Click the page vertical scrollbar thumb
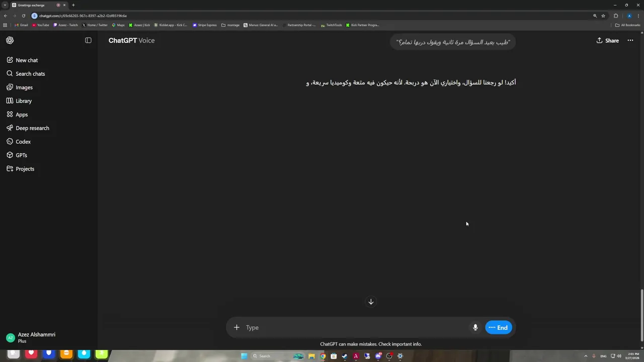644x362 pixels. [x=641, y=316]
